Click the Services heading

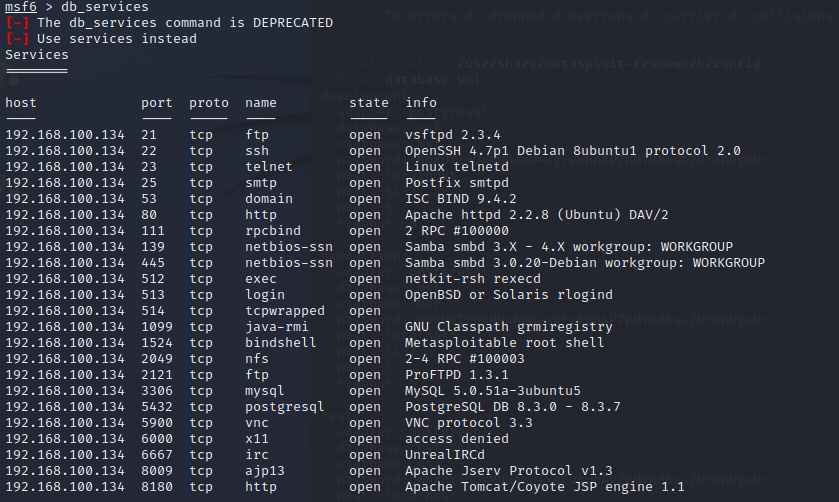point(37,55)
